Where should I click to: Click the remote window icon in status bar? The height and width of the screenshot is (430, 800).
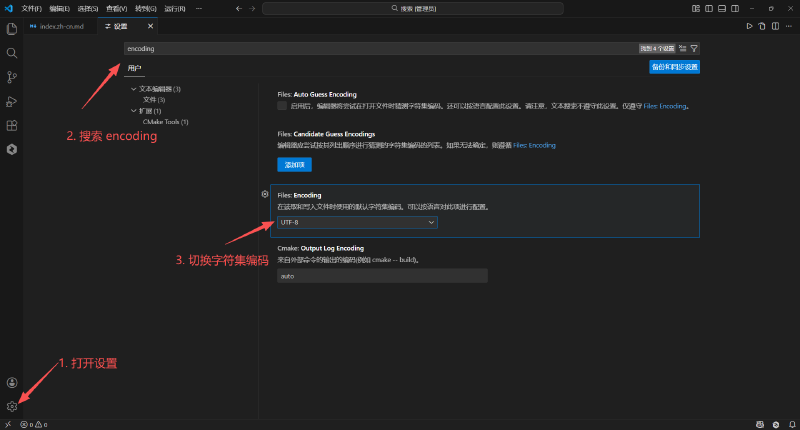click(x=8, y=424)
